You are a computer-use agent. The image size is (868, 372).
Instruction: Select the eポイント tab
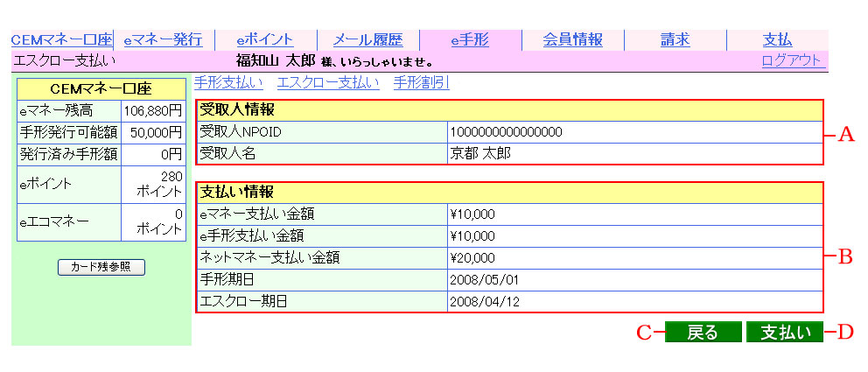(x=266, y=39)
